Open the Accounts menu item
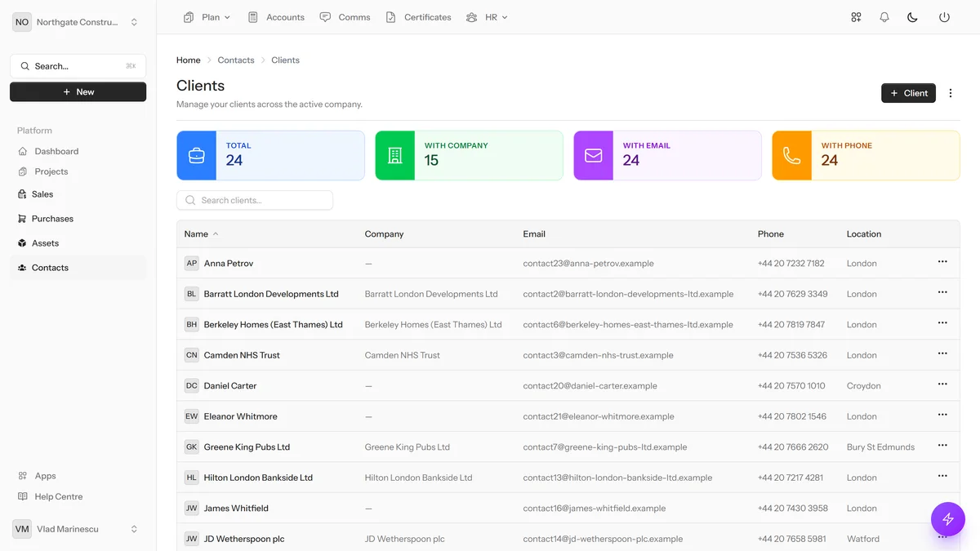 pos(276,17)
